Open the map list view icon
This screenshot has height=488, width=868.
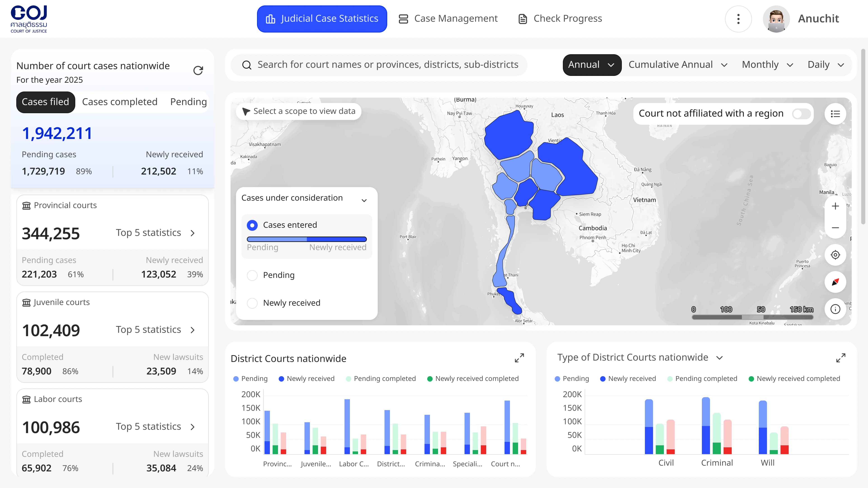[835, 114]
